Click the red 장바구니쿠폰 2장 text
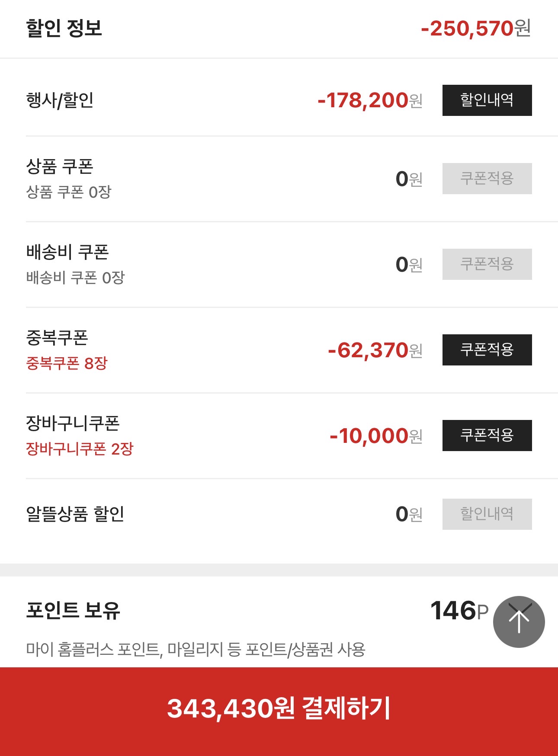The image size is (558, 756). tap(80, 449)
